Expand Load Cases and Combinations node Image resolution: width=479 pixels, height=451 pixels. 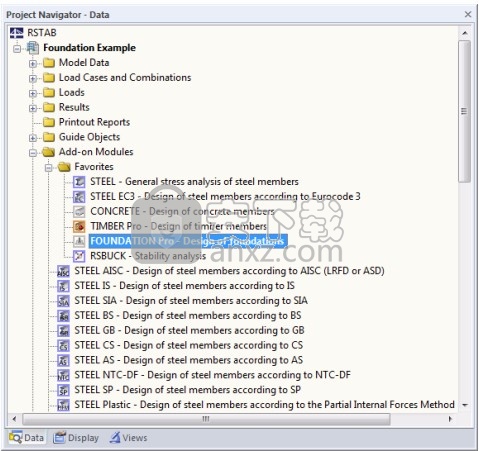pos(33,78)
